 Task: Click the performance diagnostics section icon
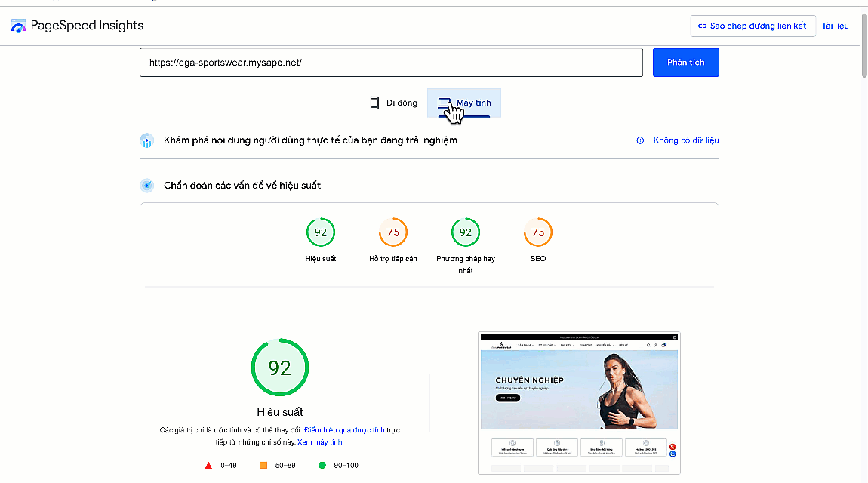(x=146, y=186)
